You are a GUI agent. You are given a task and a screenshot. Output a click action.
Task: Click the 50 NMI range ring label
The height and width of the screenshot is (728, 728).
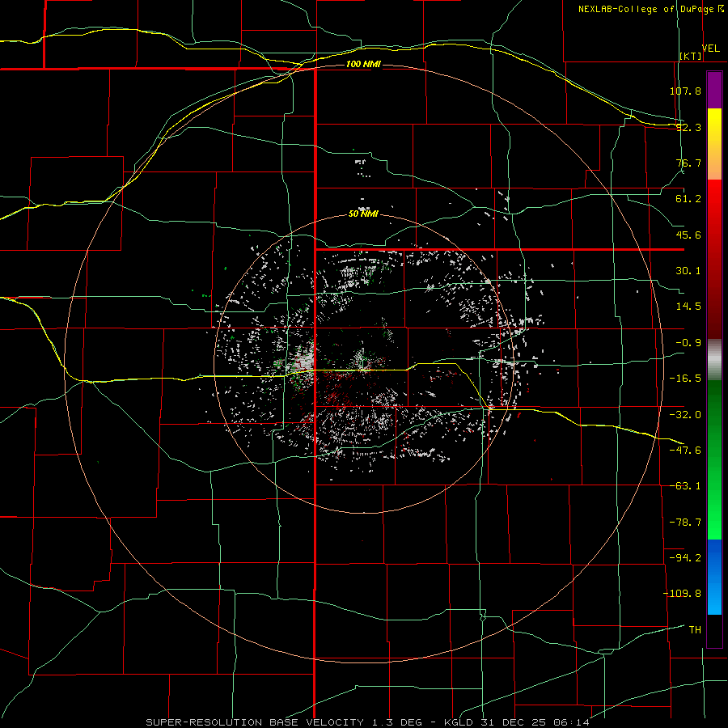363,214
